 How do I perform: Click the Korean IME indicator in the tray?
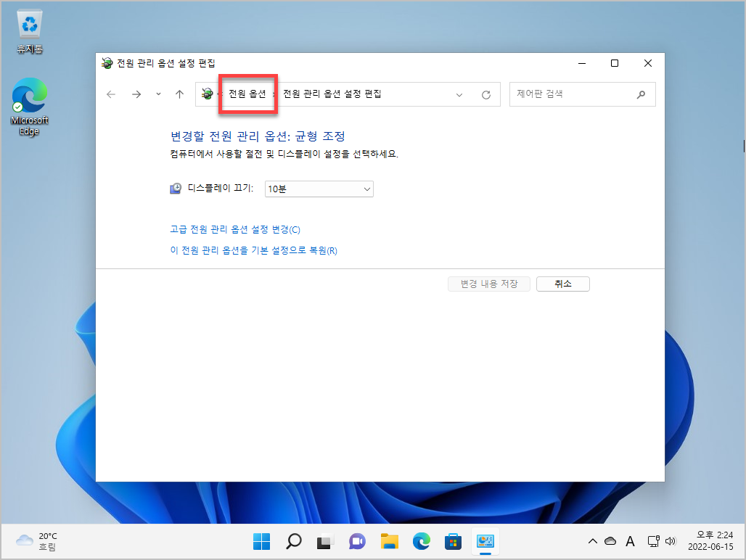coord(630,541)
